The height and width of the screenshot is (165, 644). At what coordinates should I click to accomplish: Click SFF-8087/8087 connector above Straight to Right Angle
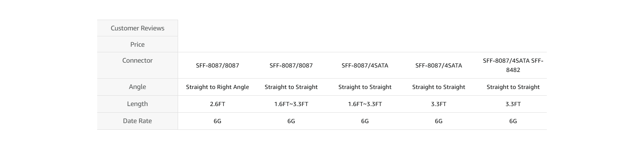click(x=217, y=66)
